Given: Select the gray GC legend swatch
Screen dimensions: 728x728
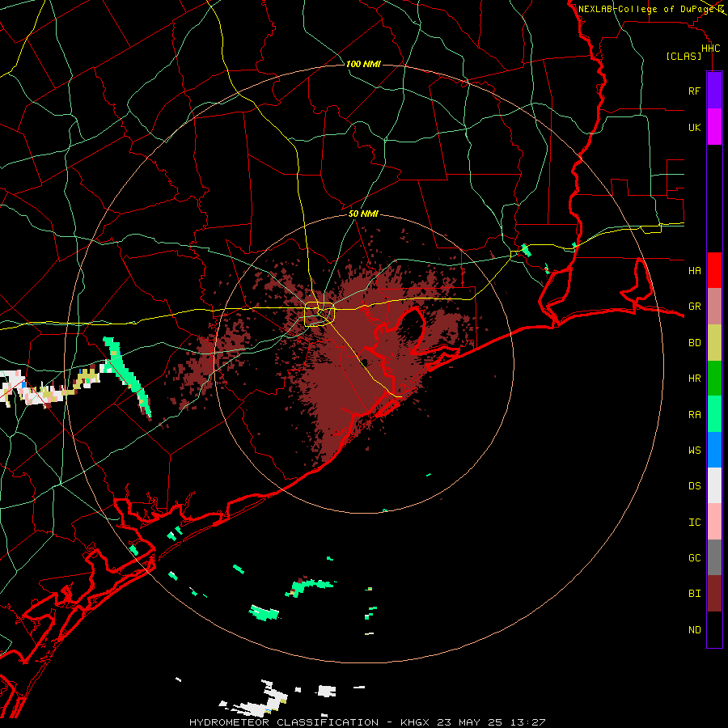Looking at the screenshot, I should tap(714, 557).
